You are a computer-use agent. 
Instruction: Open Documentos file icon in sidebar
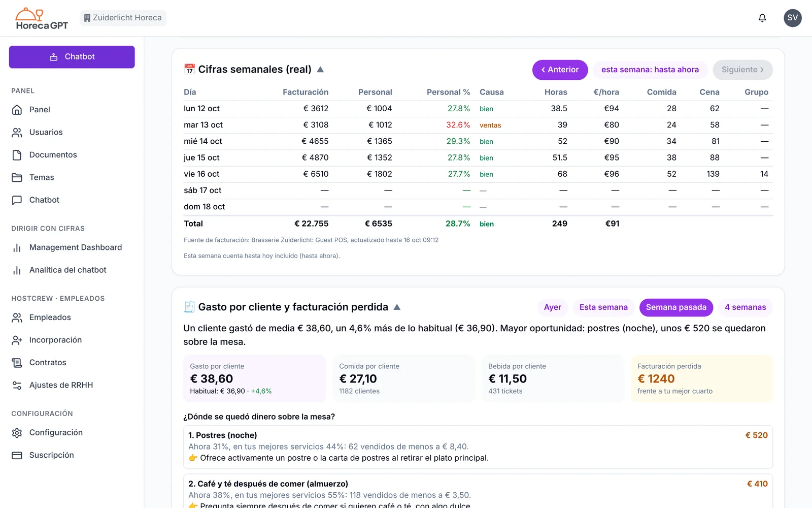[x=17, y=155]
